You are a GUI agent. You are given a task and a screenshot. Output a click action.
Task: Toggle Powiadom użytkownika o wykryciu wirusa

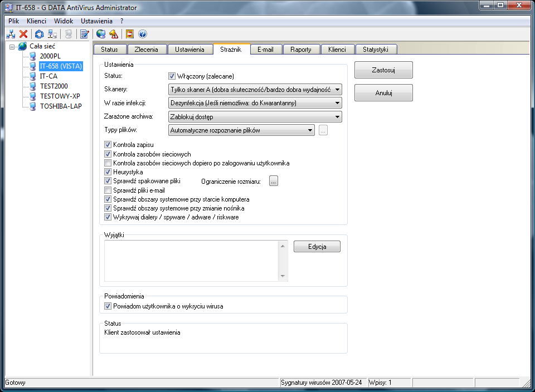pyautogui.click(x=108, y=306)
